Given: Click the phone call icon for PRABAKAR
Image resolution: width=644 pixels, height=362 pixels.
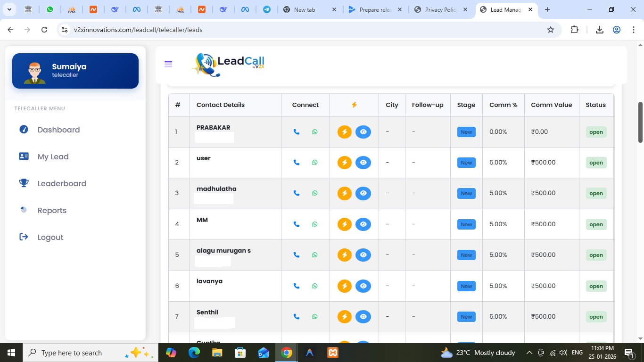Looking at the screenshot, I should pyautogui.click(x=297, y=132).
